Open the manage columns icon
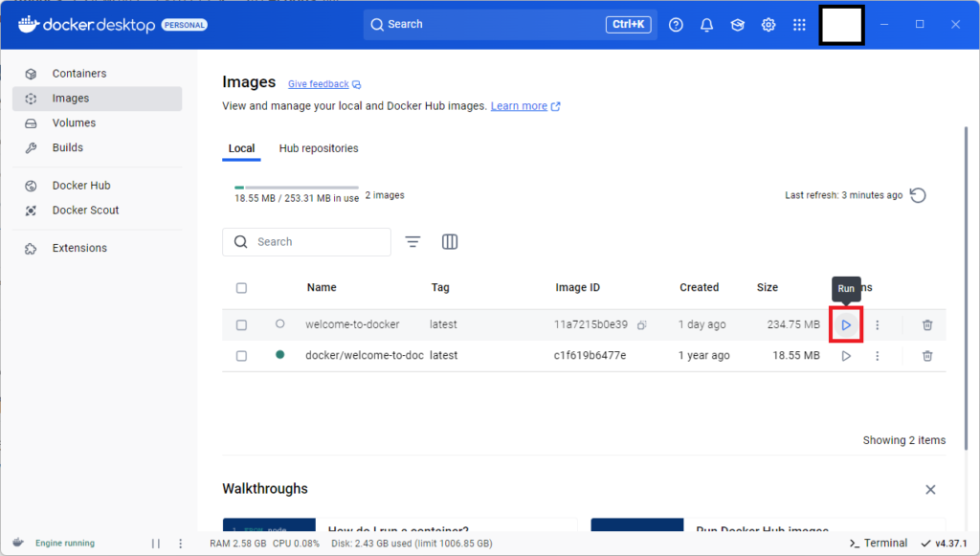 tap(450, 242)
